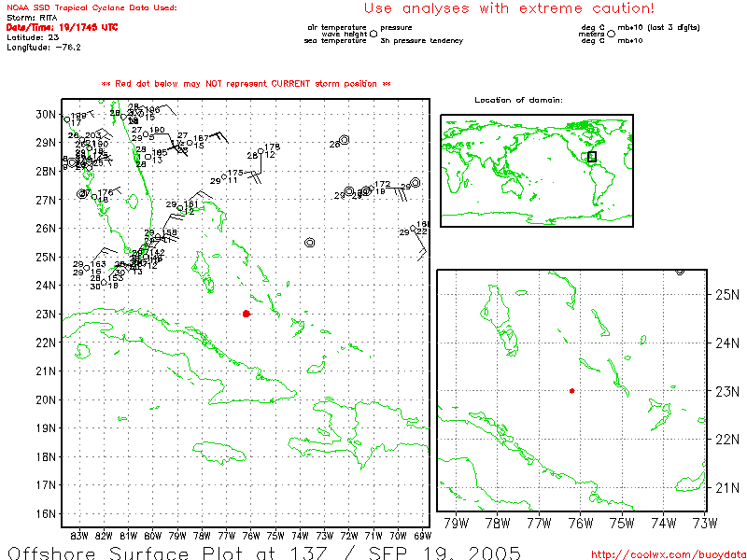
Task: Click the buoy circle labeled 178 near 28.5N
Action: pyautogui.click(x=261, y=151)
